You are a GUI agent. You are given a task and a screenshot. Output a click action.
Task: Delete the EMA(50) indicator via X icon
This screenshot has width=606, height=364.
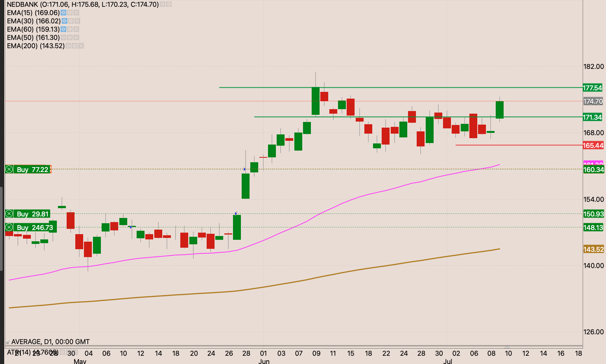[x=76, y=37]
